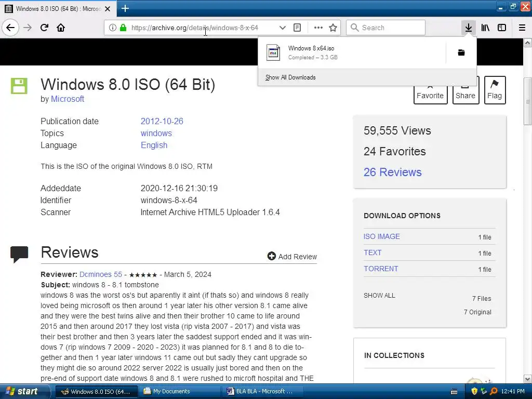This screenshot has width=532, height=399.
Task: Download the TORRENT file option
Action: pos(381,269)
